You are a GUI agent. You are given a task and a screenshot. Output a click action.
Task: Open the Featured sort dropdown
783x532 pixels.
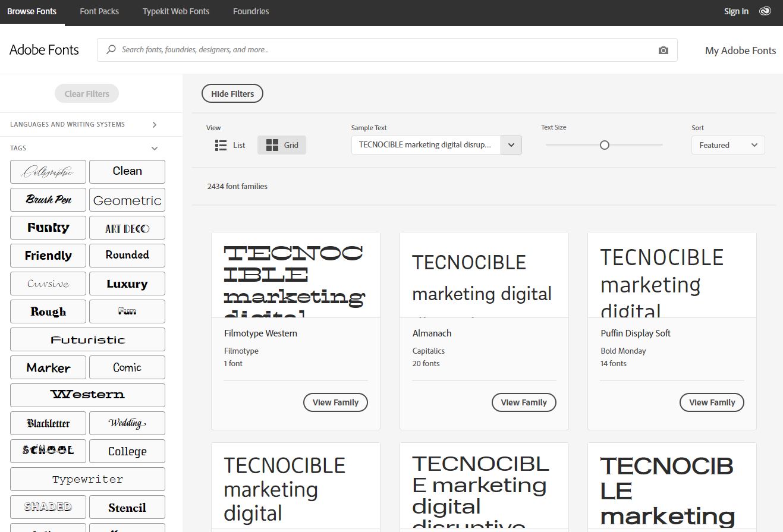pyautogui.click(x=728, y=145)
